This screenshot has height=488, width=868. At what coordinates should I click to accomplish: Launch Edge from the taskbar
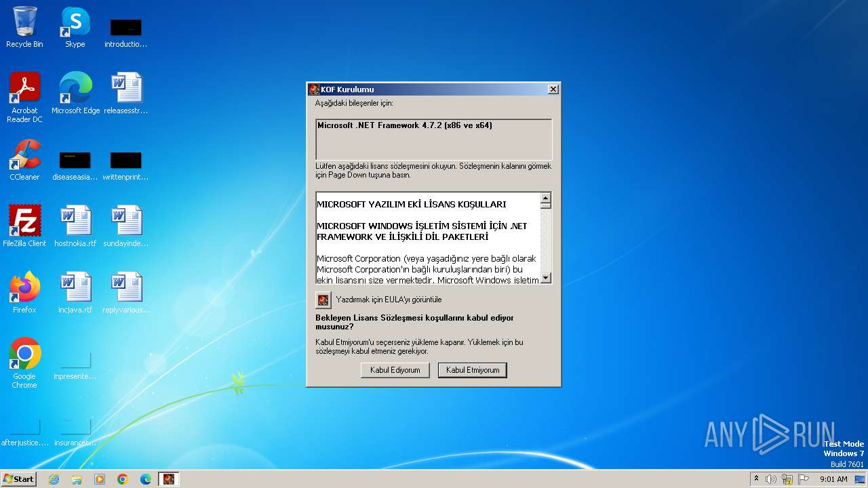click(146, 479)
